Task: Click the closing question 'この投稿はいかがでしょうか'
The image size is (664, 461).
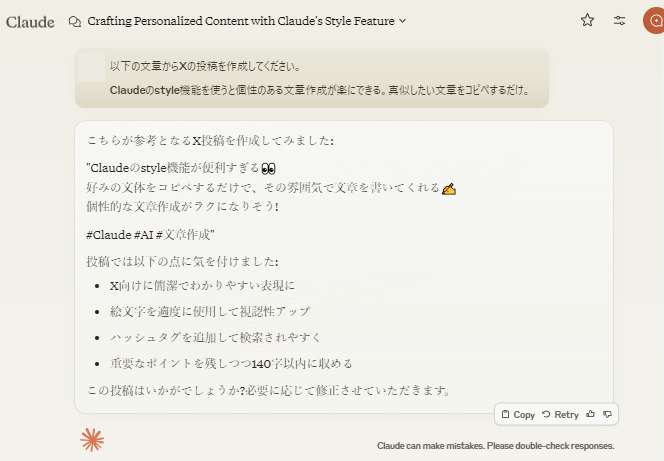Action: coord(268,389)
